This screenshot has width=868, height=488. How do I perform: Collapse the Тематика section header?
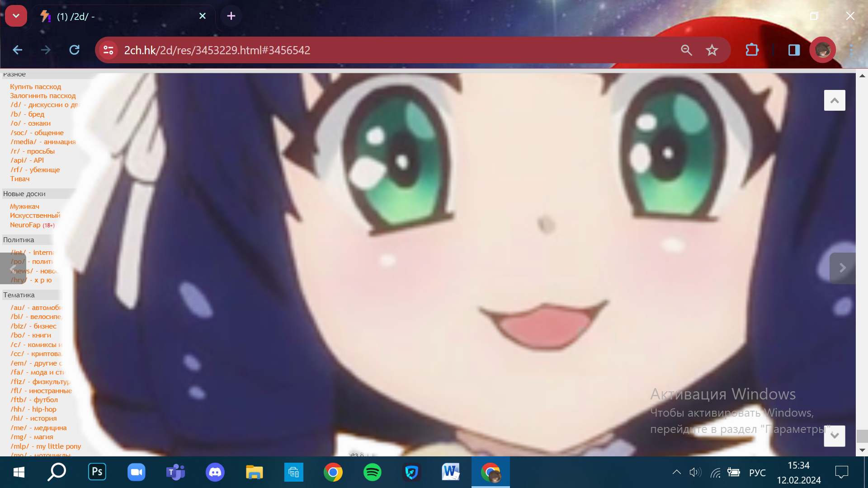(32, 295)
